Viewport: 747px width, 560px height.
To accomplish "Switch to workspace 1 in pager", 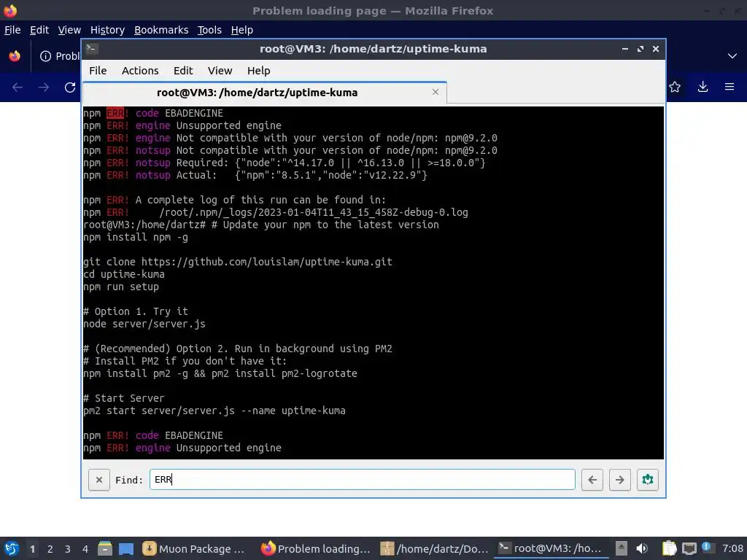I will pyautogui.click(x=32, y=549).
